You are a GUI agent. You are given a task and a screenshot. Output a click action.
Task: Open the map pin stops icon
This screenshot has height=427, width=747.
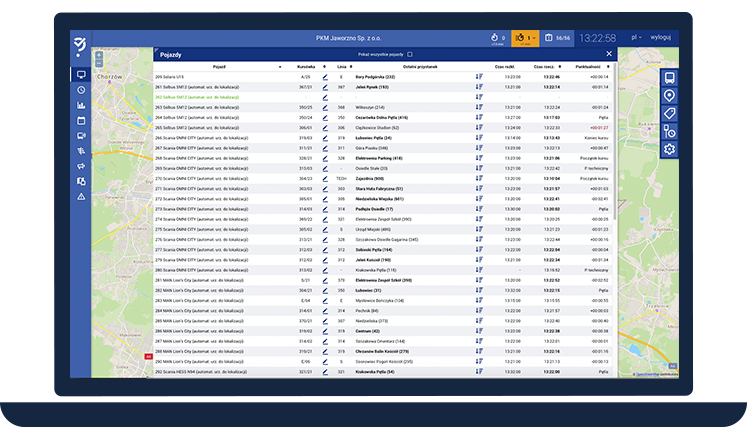click(x=669, y=96)
